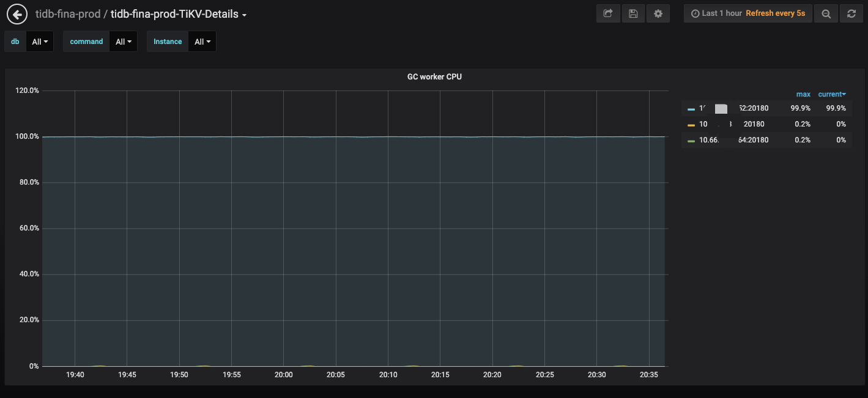Toggle the blue series ending in 52:20180
The height and width of the screenshot is (398, 868).
tap(734, 108)
